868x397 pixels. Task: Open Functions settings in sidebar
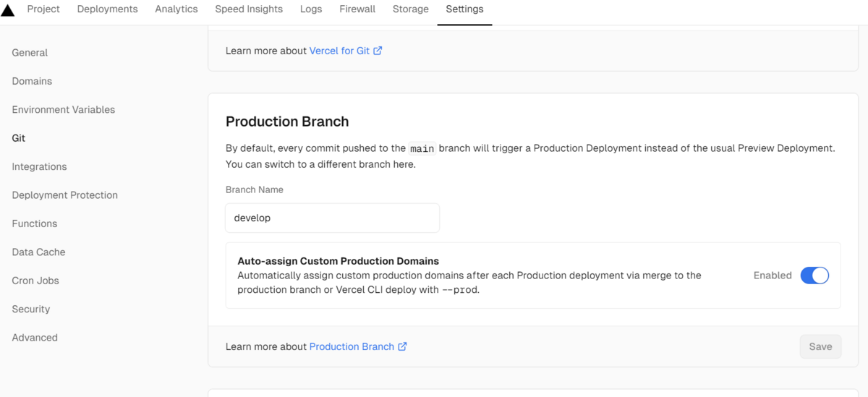[x=35, y=223]
